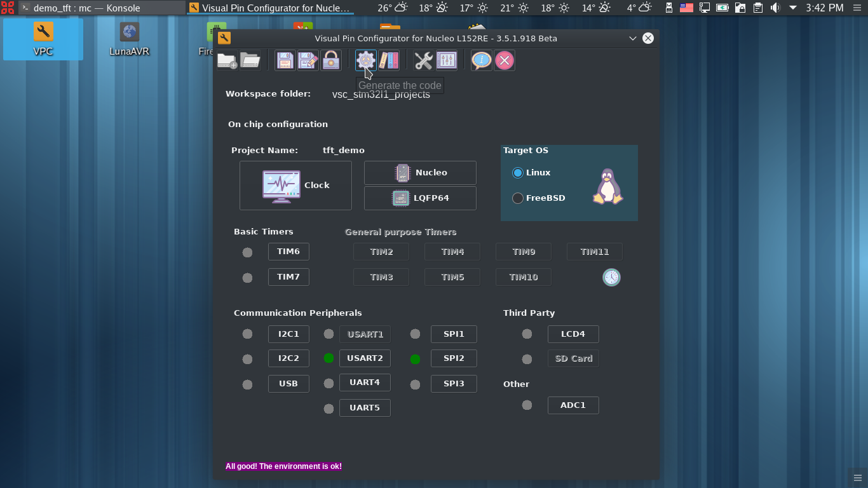The width and height of the screenshot is (868, 488).
Task: Open the window menu chevron in title bar
Action: 632,38
